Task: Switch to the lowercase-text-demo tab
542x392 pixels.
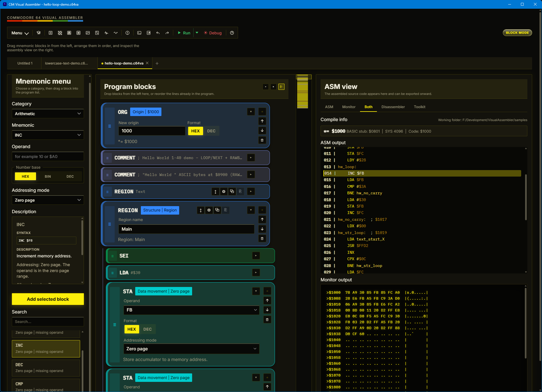Action: pos(66,63)
